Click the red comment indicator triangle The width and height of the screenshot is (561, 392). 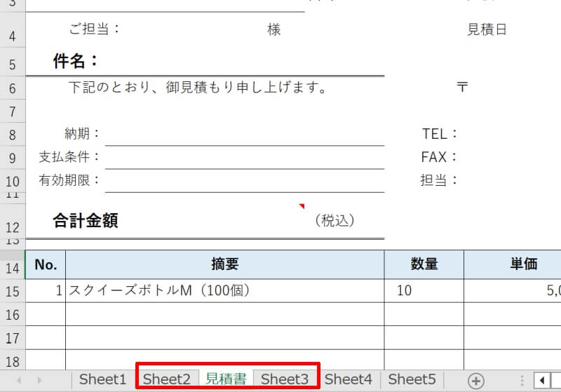[x=302, y=206]
